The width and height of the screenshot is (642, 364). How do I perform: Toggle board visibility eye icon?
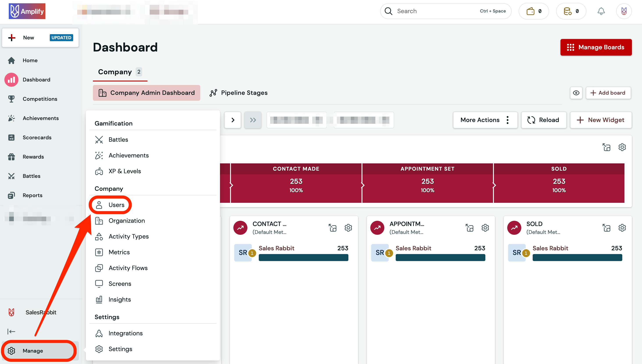pyautogui.click(x=576, y=93)
